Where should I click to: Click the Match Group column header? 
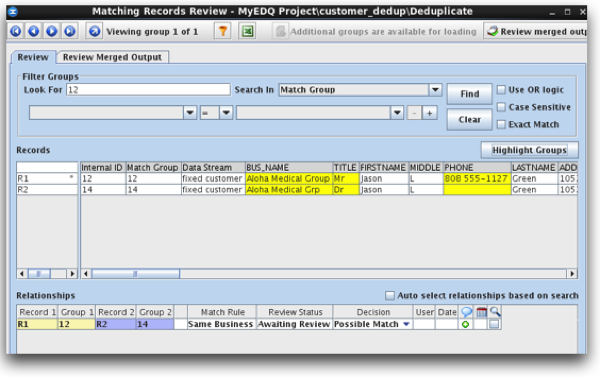pos(153,168)
